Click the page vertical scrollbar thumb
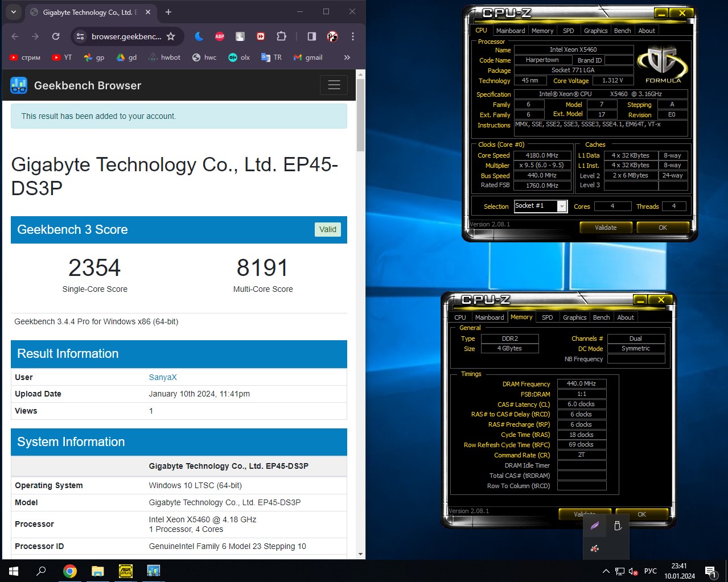This screenshot has height=582, width=728. pyautogui.click(x=361, y=115)
